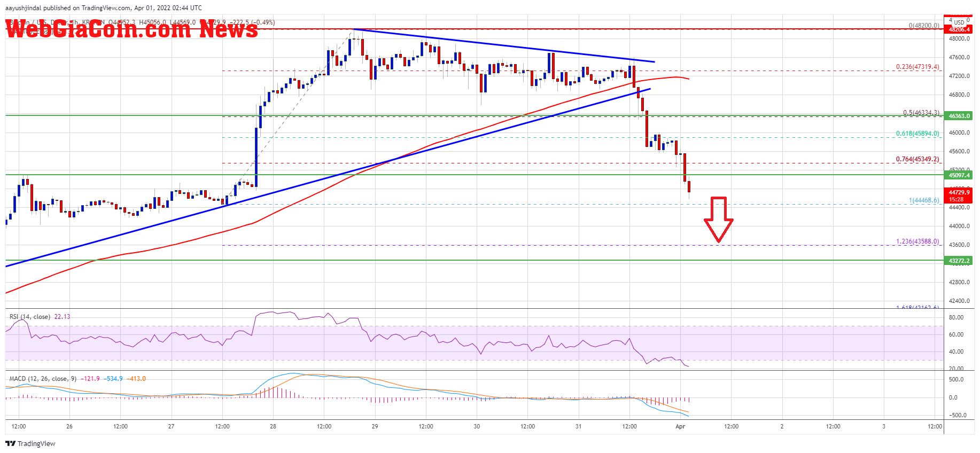This screenshot has height=453, width=980.
Task: Click the MACD value -121.9
Action: point(91,379)
